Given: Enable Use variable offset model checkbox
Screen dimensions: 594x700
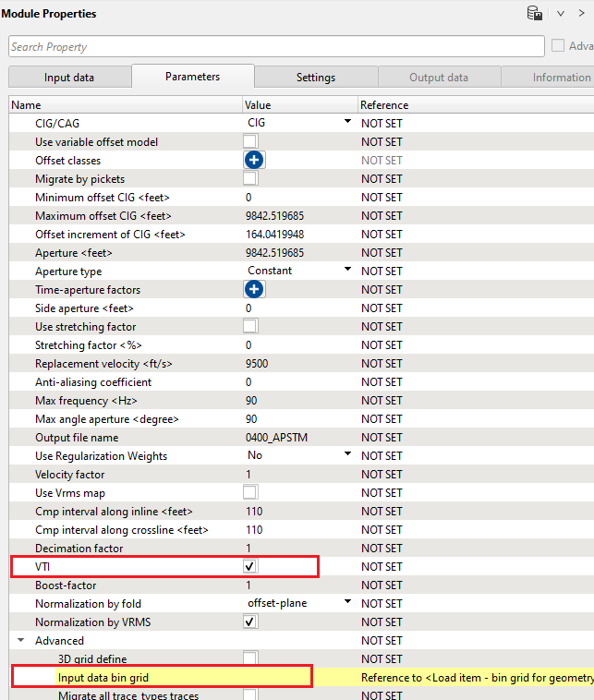Looking at the screenshot, I should pyautogui.click(x=250, y=141).
